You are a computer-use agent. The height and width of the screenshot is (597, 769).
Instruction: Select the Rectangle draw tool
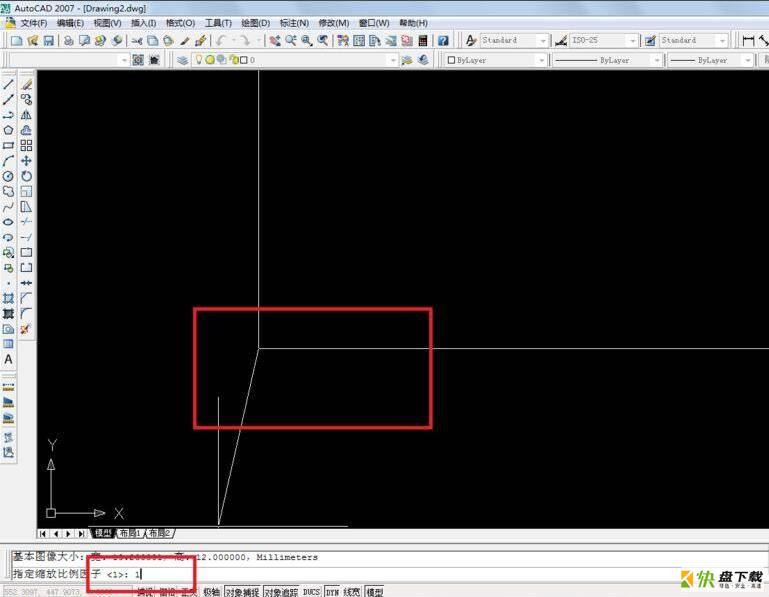click(8, 146)
